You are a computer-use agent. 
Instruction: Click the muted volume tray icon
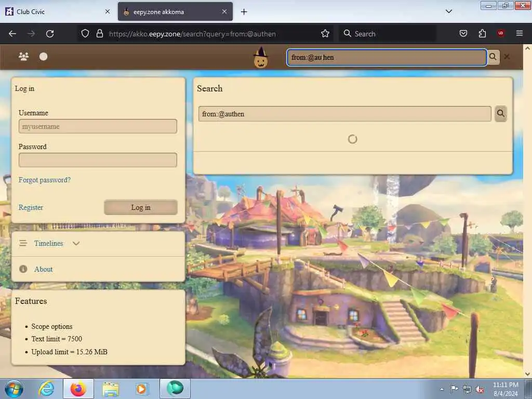(x=480, y=389)
